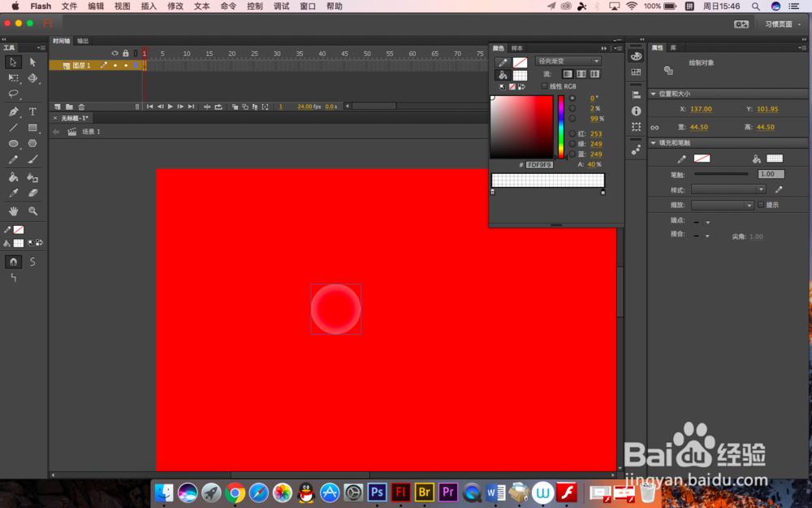The width and height of the screenshot is (812, 508).
Task: Select the extend-color flow button
Action: (568, 74)
